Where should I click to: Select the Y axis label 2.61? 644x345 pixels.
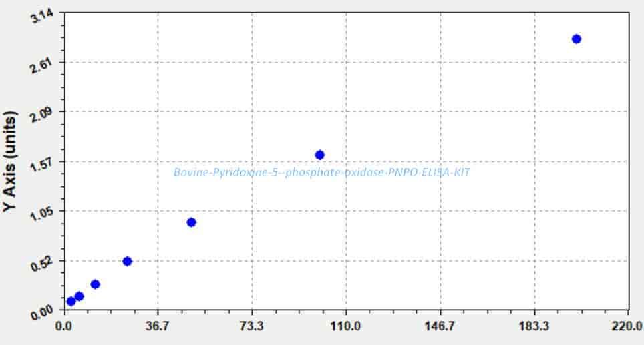(42, 65)
